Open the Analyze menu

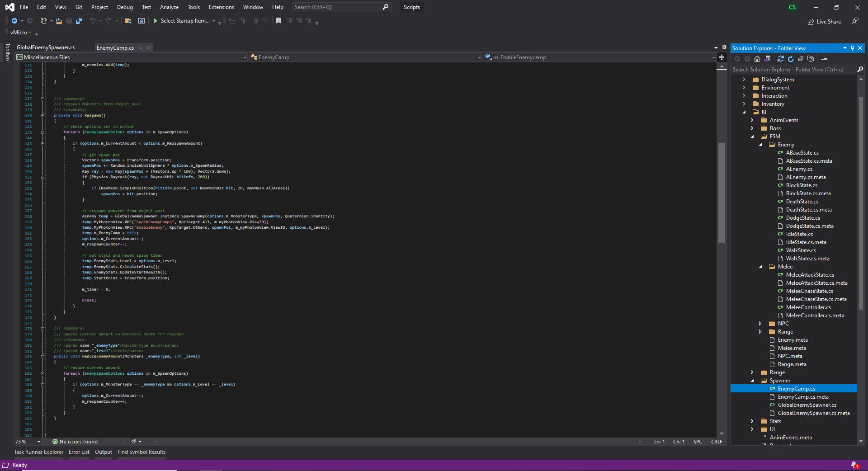(169, 7)
